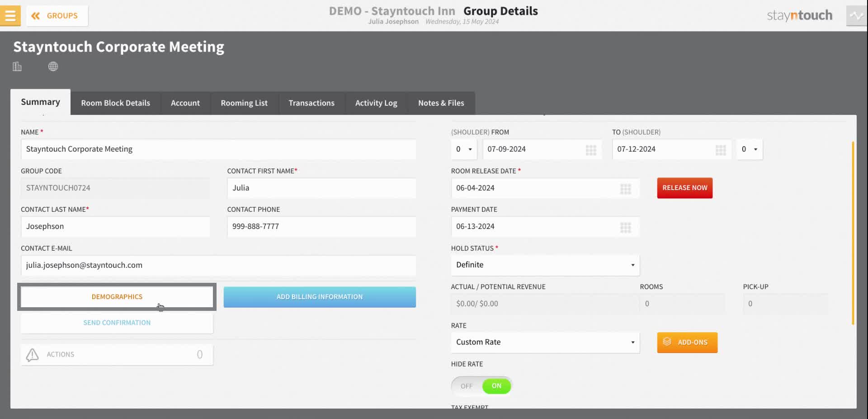
Task: Click Add Billing Information button
Action: coord(320,297)
